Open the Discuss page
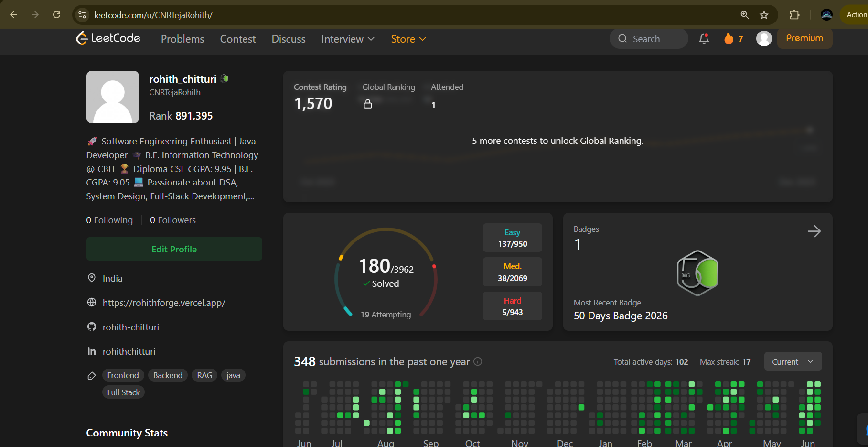Screen dimensions: 868x447 pos(289,39)
